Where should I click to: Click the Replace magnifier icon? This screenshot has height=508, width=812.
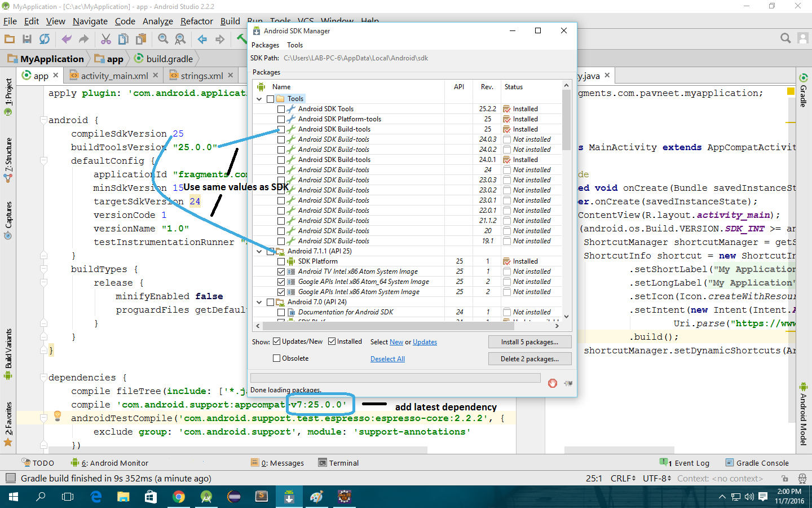180,39
